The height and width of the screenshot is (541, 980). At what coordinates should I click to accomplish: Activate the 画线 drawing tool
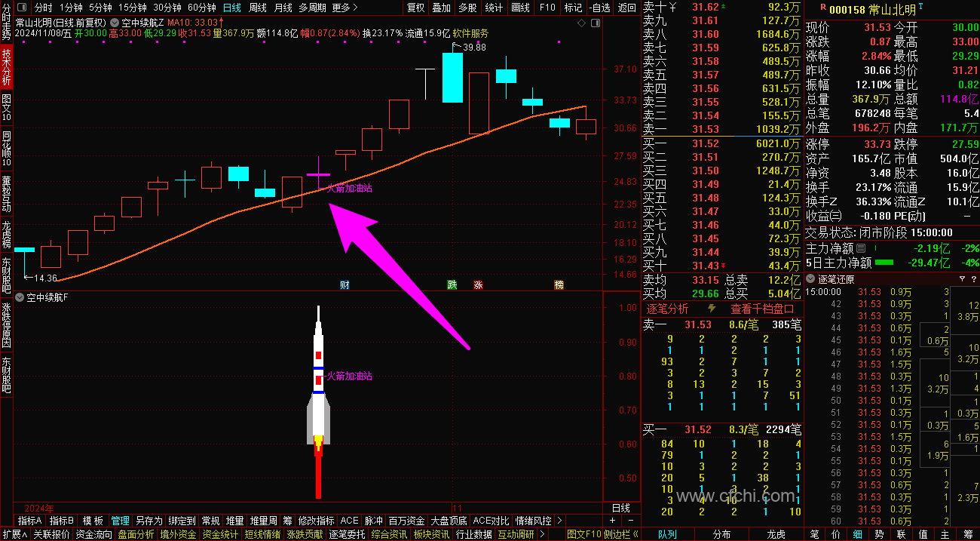pos(520,8)
